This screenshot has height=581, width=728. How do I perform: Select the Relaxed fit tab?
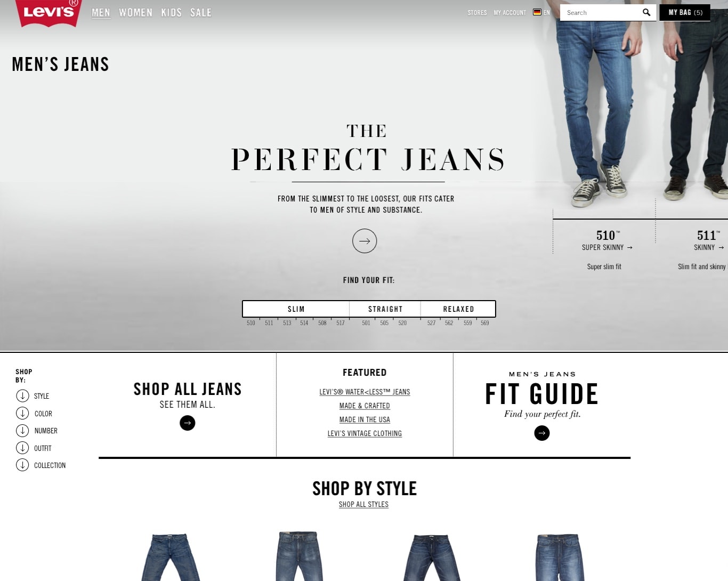click(x=458, y=309)
